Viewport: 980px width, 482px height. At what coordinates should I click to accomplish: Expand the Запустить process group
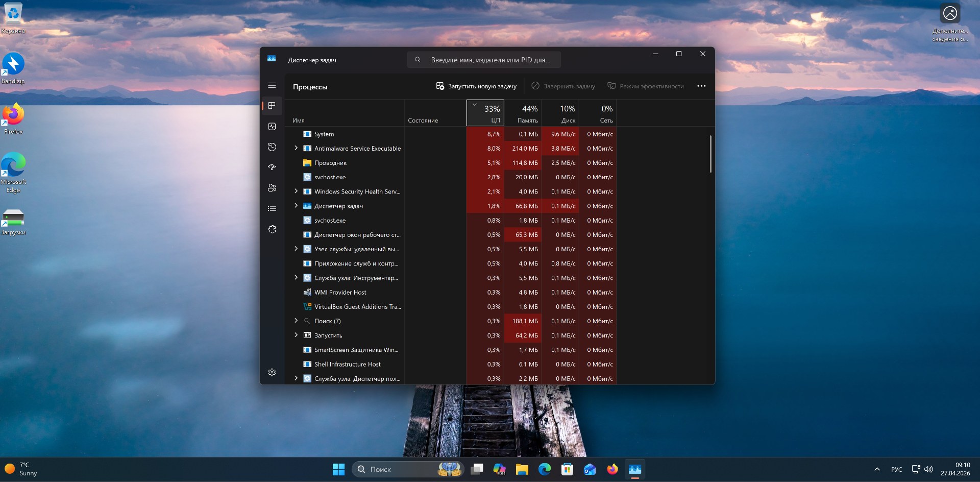pos(296,335)
